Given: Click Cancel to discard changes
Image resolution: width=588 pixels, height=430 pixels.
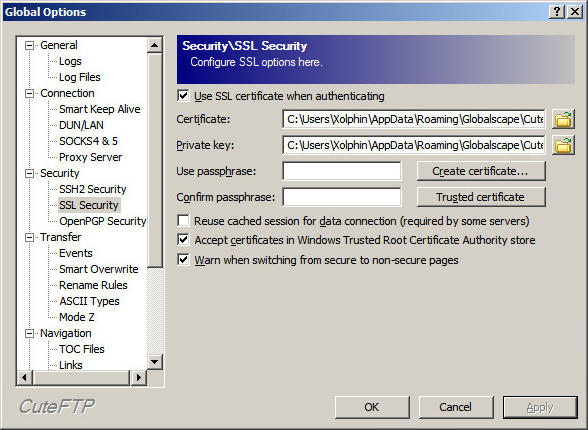Looking at the screenshot, I should click(456, 407).
